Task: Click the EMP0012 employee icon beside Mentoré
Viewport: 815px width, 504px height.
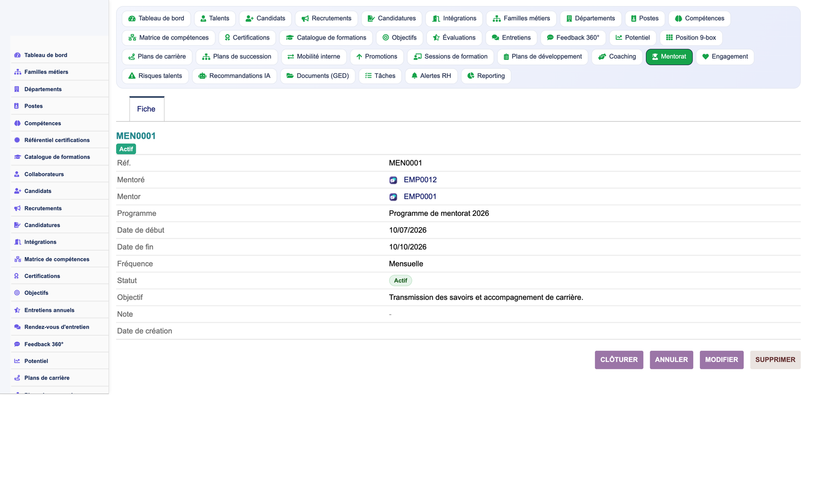Action: [x=393, y=180]
